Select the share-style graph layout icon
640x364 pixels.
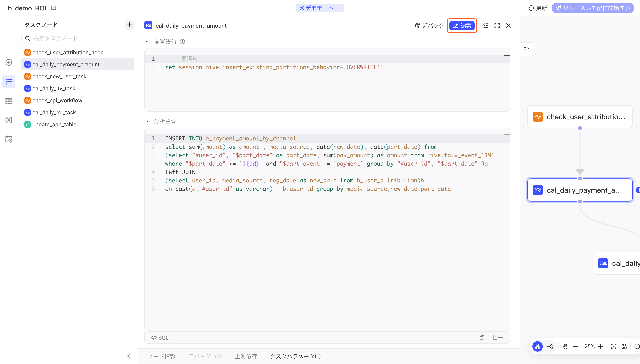(x=550, y=346)
